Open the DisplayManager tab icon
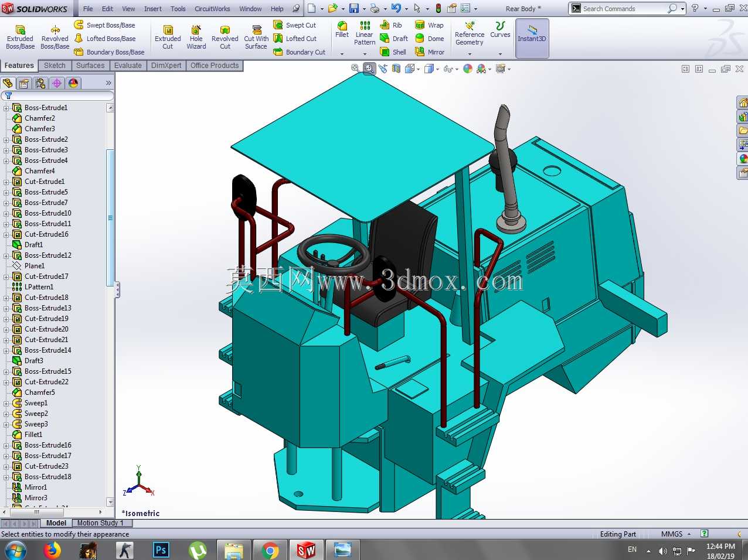 tap(73, 83)
